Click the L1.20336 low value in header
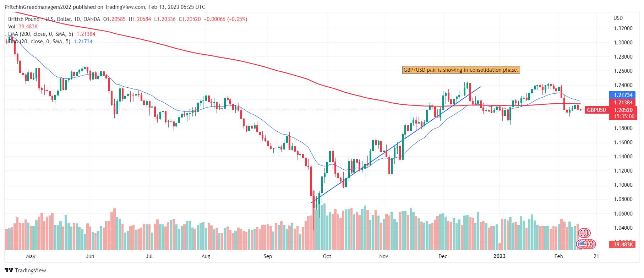The image size is (644, 278). pos(165,19)
